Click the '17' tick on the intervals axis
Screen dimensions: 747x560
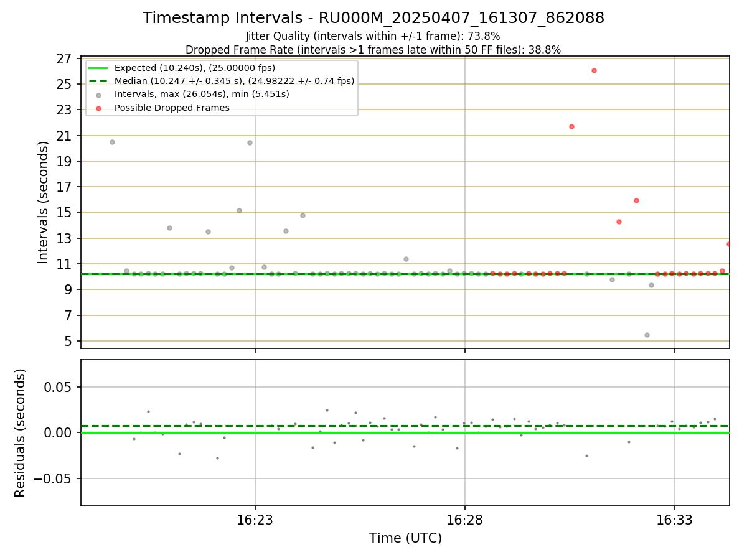click(65, 187)
